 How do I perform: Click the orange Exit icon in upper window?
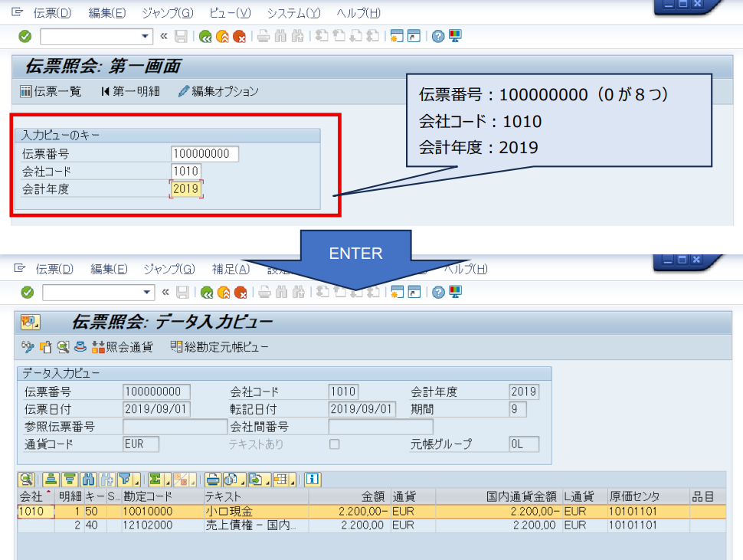[222, 36]
